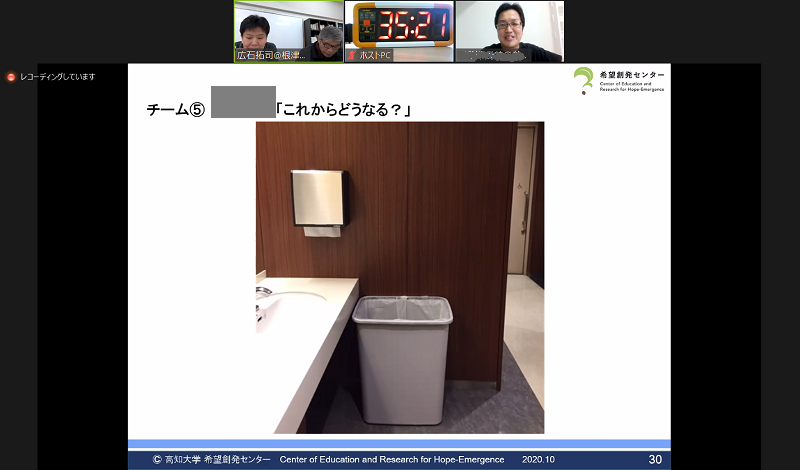Select the ホストPC video thumbnail
Screen dimensions: 800x470
click(x=399, y=31)
